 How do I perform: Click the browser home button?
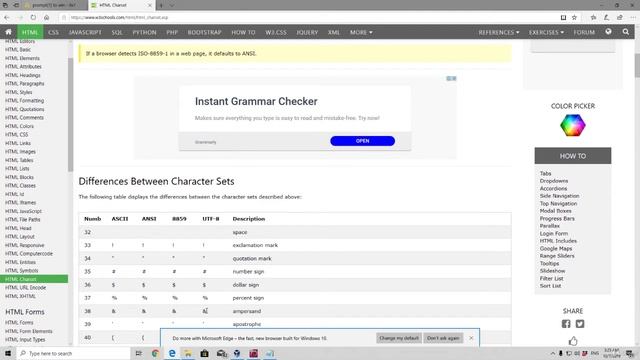47,18
